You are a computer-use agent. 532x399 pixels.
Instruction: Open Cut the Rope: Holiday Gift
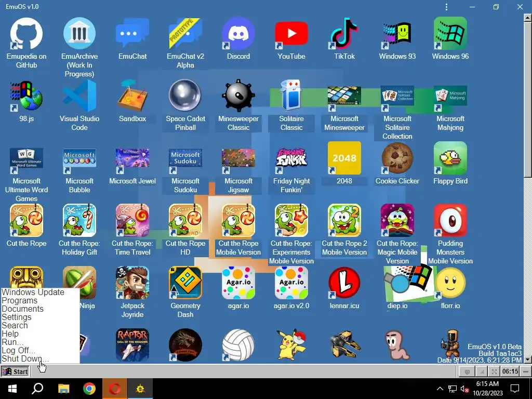tap(79, 220)
